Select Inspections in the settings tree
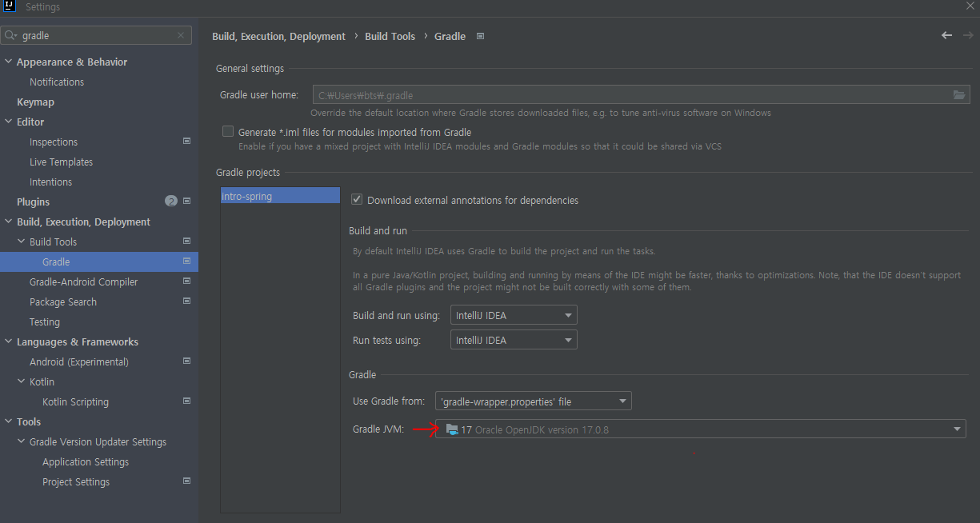 (54, 142)
